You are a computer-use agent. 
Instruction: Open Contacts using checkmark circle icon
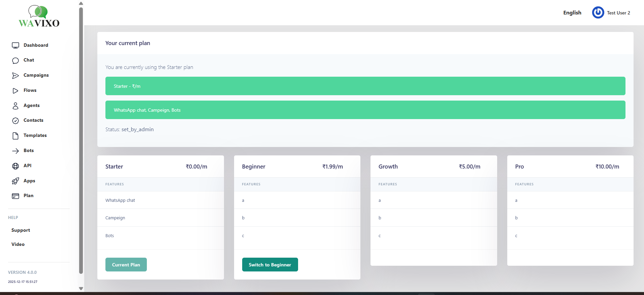(15, 121)
